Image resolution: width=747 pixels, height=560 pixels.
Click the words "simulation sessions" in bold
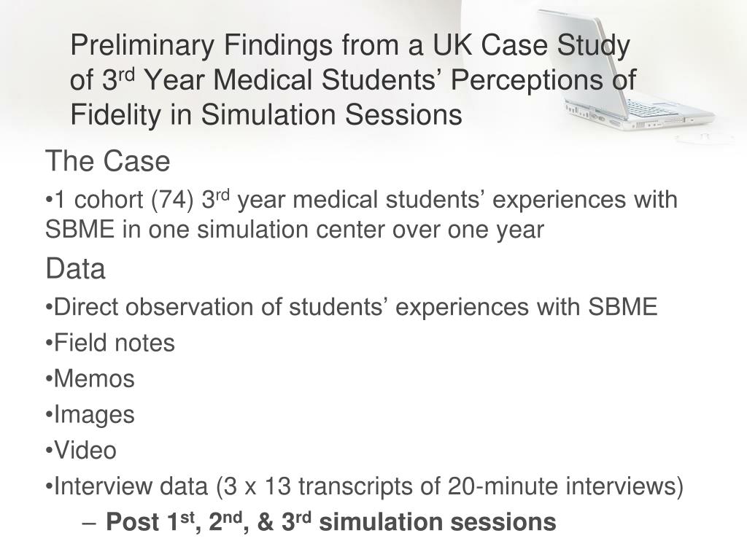tap(438, 522)
